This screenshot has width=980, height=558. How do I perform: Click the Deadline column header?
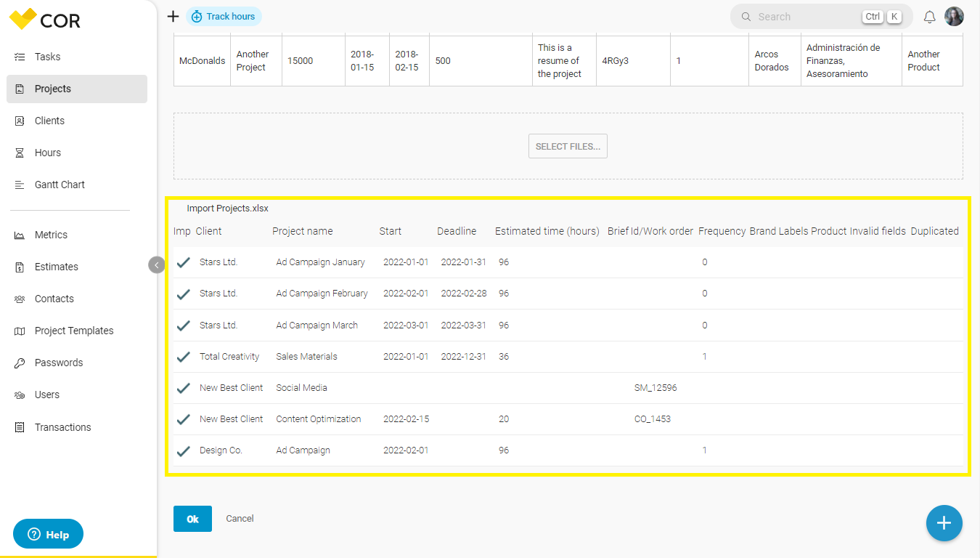[457, 231]
